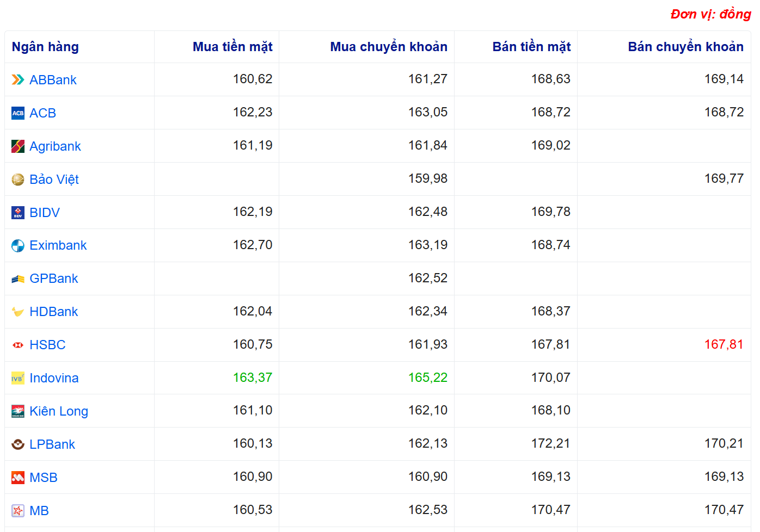Sort by Mua chuyển khoản column header

pyautogui.click(x=389, y=47)
